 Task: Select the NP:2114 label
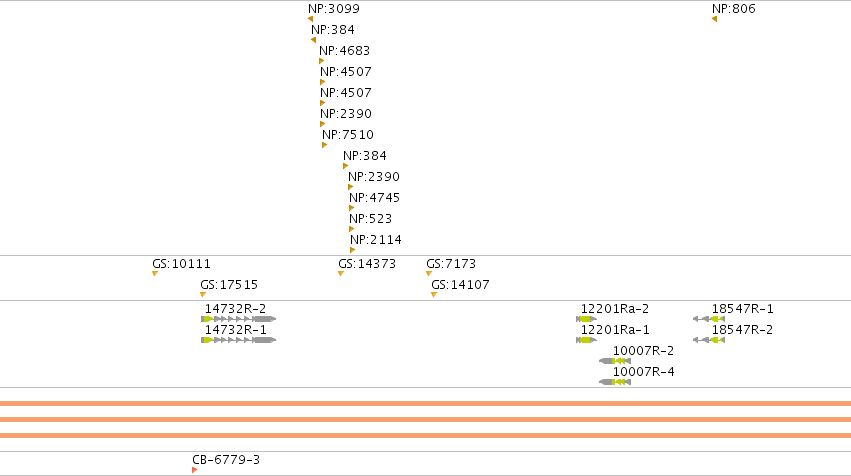pyautogui.click(x=376, y=240)
